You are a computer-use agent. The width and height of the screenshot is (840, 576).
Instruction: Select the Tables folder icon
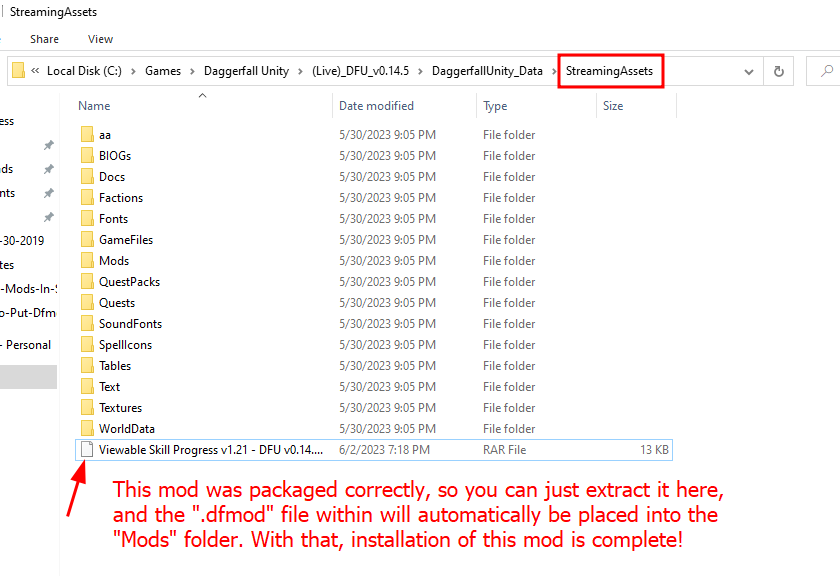tap(87, 365)
